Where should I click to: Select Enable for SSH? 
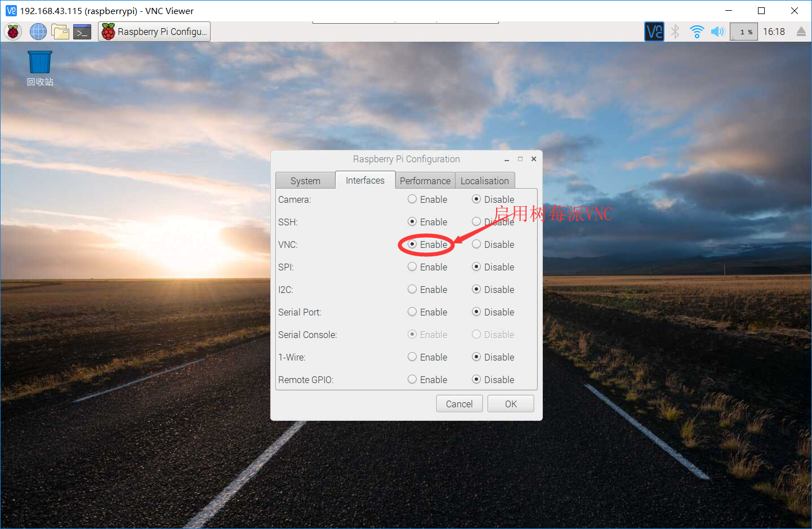[x=427, y=222]
